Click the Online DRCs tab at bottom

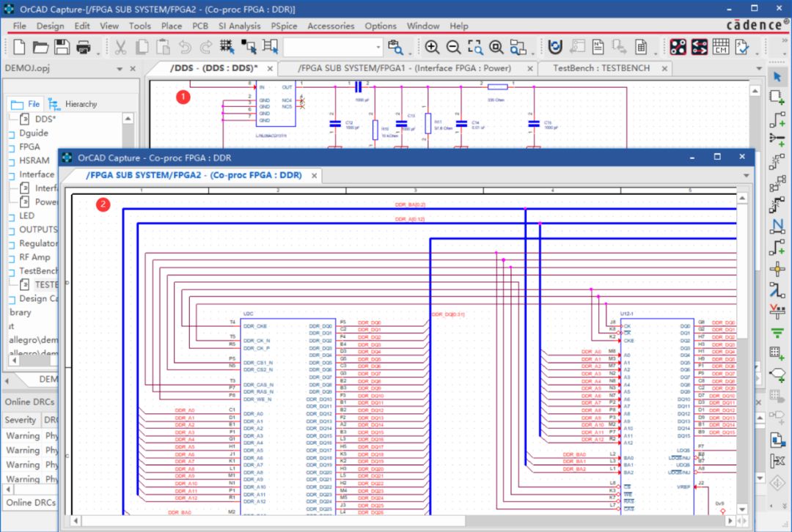(30, 503)
